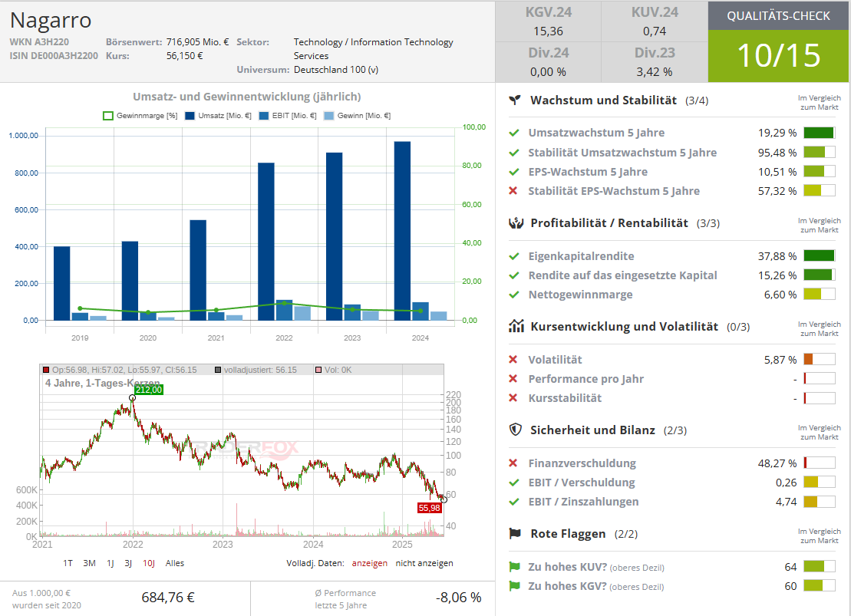The height and width of the screenshot is (616, 851).
Task: Click 'anzeigen' for Volladj. Daten
Action: 370,563
